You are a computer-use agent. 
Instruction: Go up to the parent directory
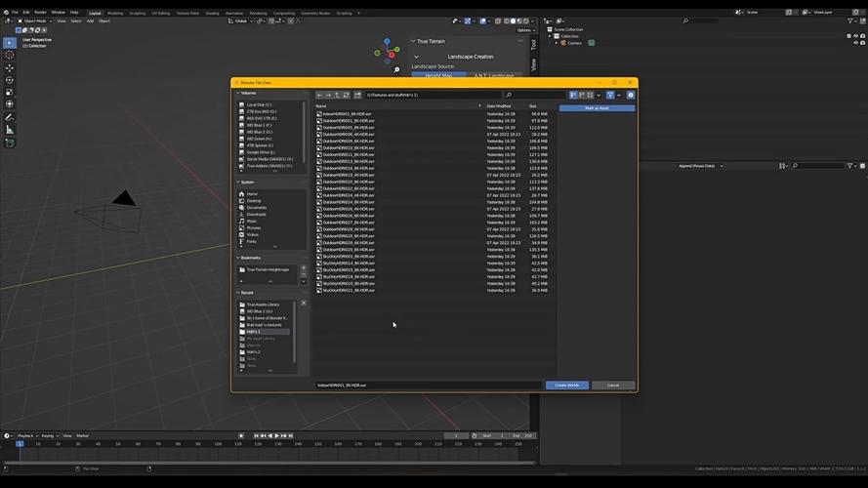[337, 96]
